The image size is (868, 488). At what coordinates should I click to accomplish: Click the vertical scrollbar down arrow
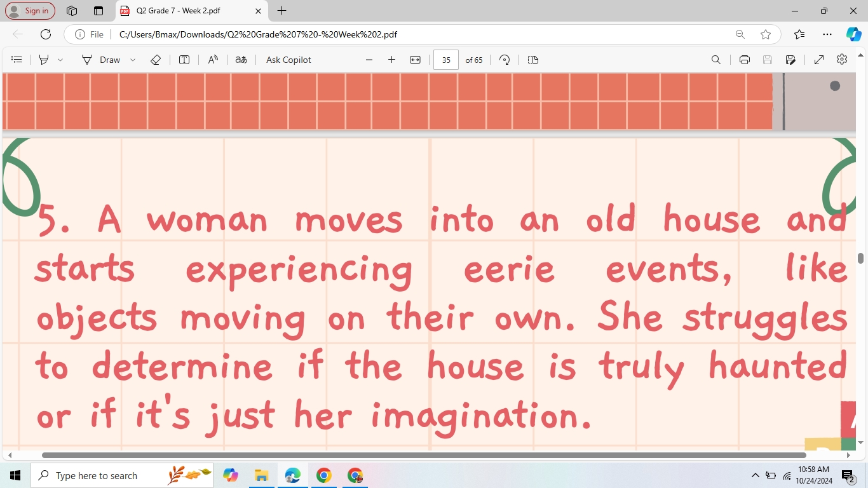coord(861,442)
